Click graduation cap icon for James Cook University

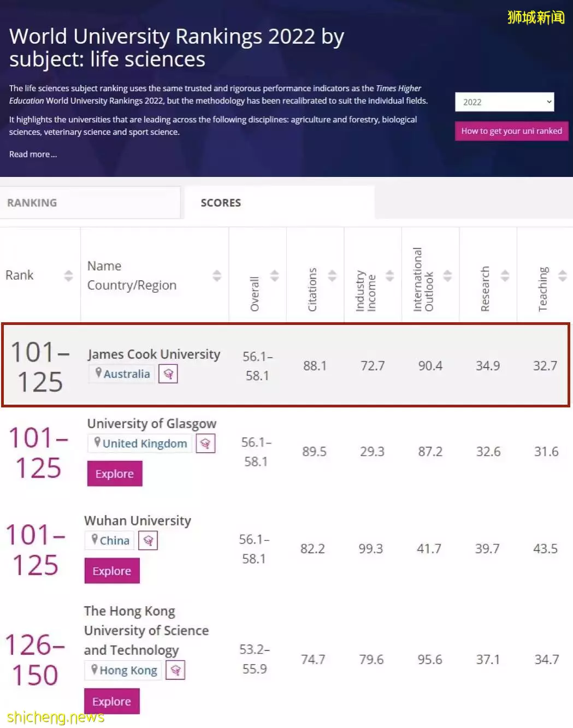168,374
